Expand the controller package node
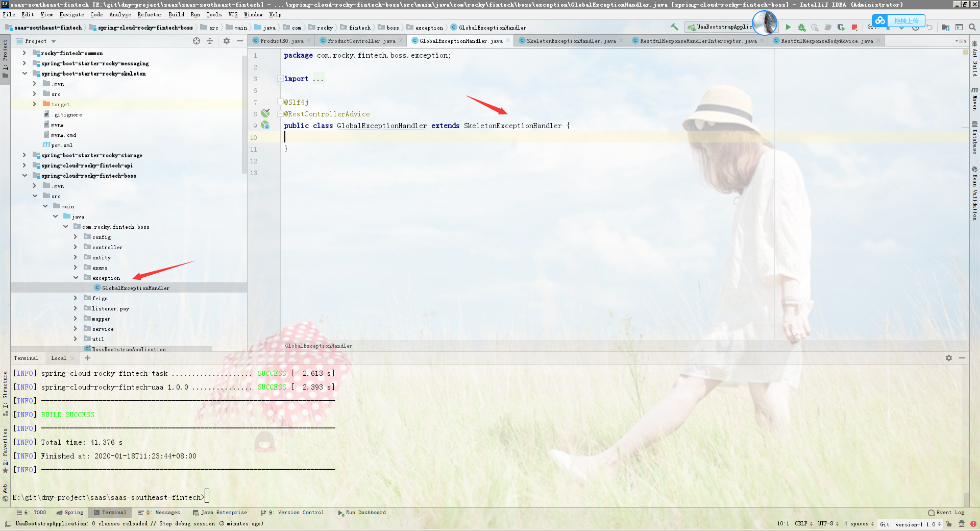Image resolution: width=980 pixels, height=531 pixels. 76,247
